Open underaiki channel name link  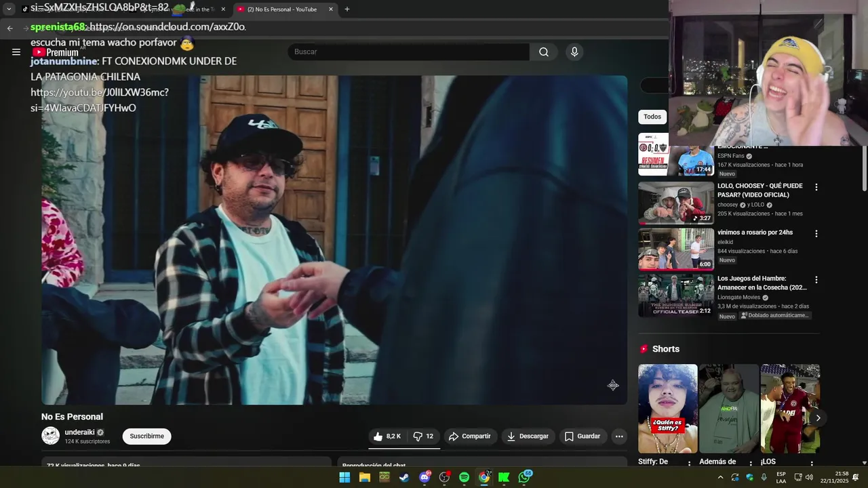tap(79, 432)
